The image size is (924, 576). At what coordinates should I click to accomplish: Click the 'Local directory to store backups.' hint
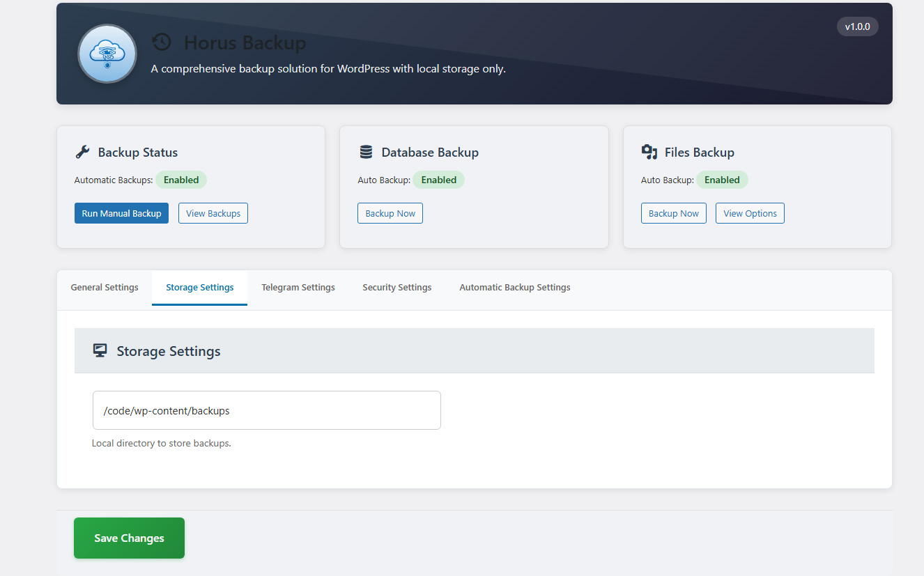[x=162, y=443]
